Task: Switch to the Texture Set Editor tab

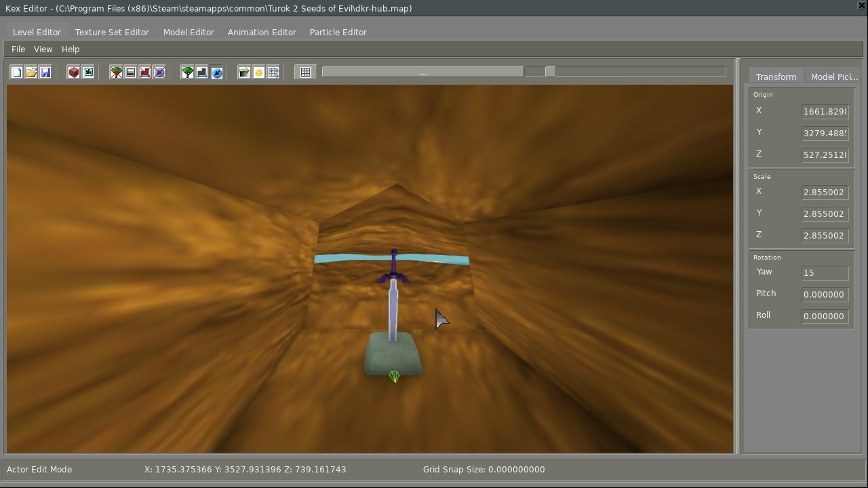Action: pos(112,32)
